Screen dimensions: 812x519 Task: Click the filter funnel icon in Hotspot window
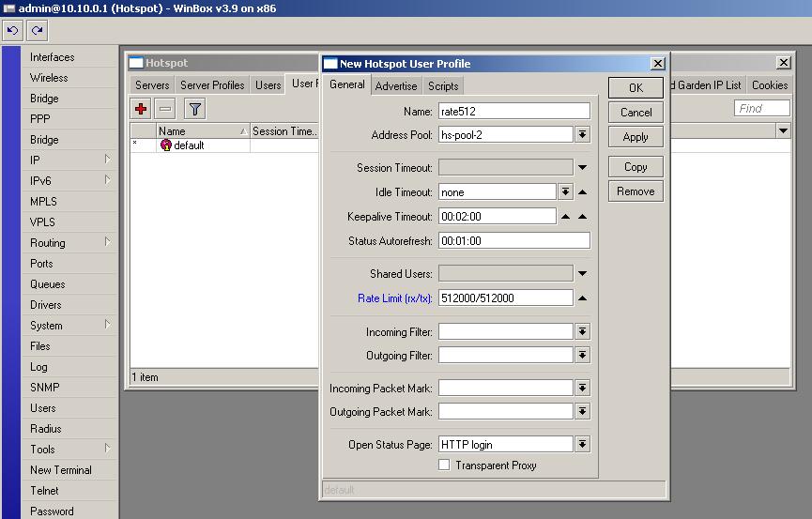click(x=194, y=109)
